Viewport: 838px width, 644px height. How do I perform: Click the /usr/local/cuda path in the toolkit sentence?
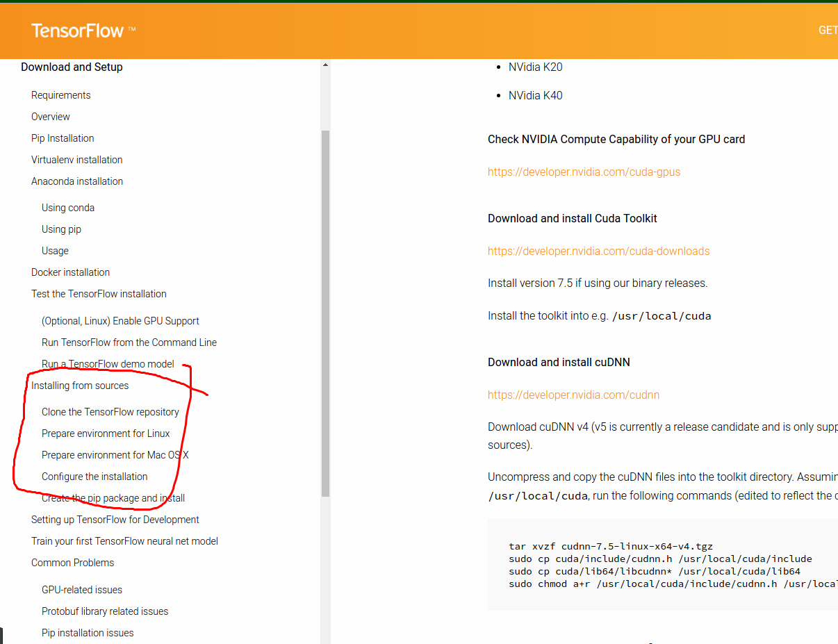click(x=661, y=316)
